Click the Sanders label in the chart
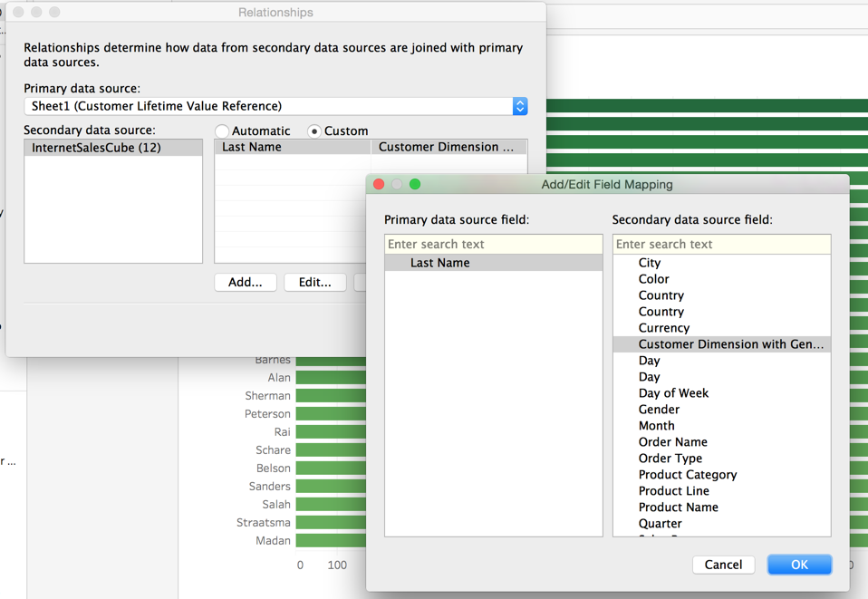The width and height of the screenshot is (868, 599). tap(270, 487)
